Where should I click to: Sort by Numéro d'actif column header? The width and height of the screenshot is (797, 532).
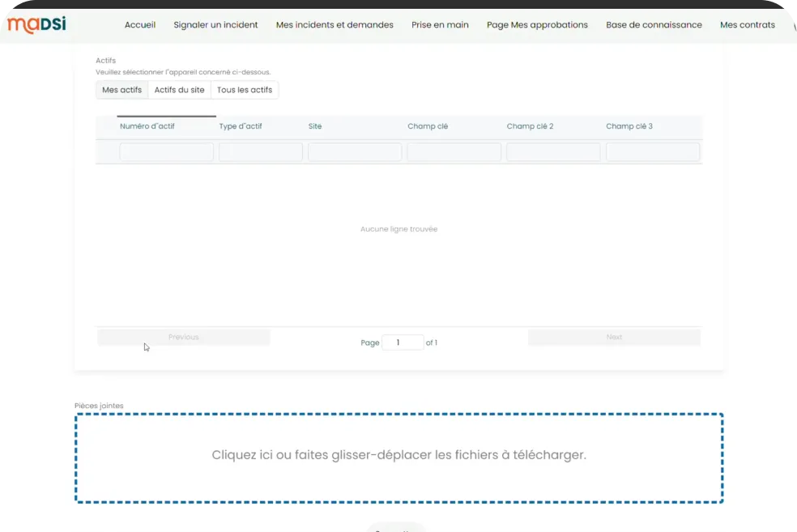(x=147, y=126)
